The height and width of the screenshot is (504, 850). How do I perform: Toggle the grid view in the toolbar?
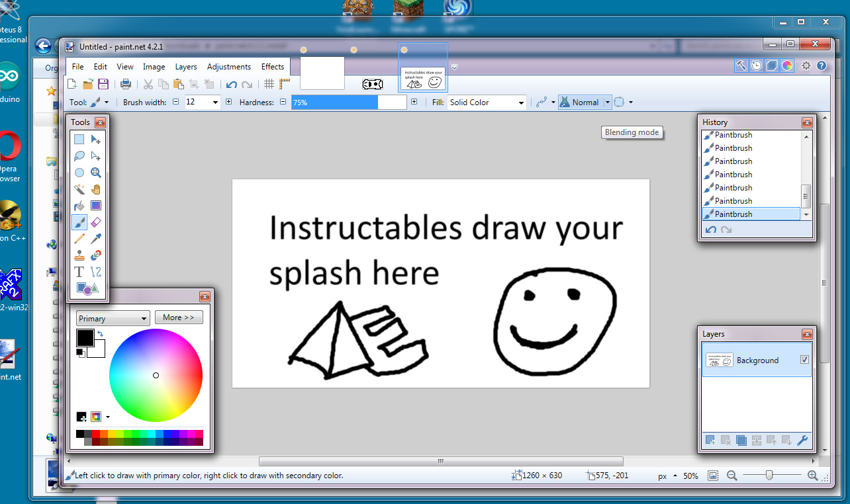[x=269, y=84]
